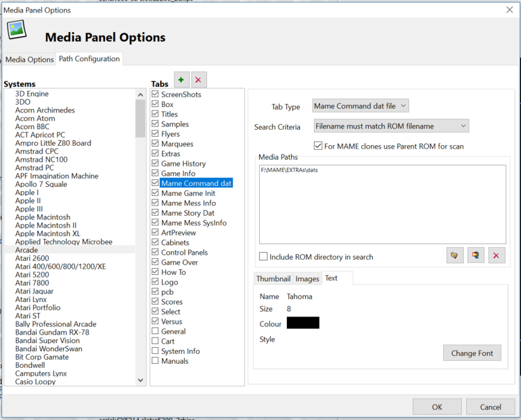Open the Thumbnail sub-tab
Image resolution: width=521 pixels, height=420 pixels.
pyautogui.click(x=273, y=278)
